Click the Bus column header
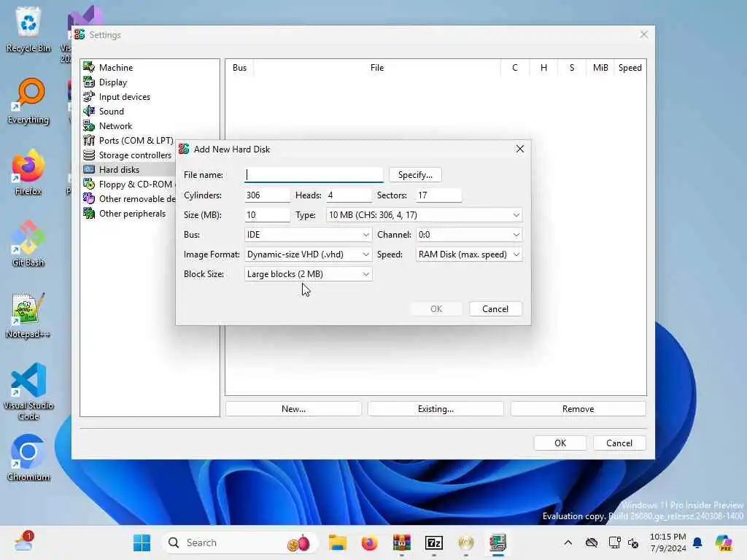The height and width of the screenshot is (560, 747). coord(239,68)
